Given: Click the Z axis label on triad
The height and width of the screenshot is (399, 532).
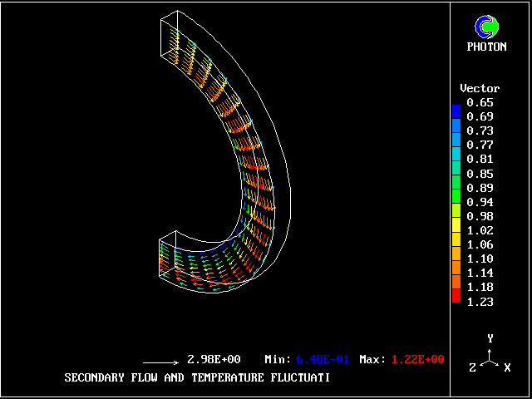Looking at the screenshot, I should click(473, 367).
